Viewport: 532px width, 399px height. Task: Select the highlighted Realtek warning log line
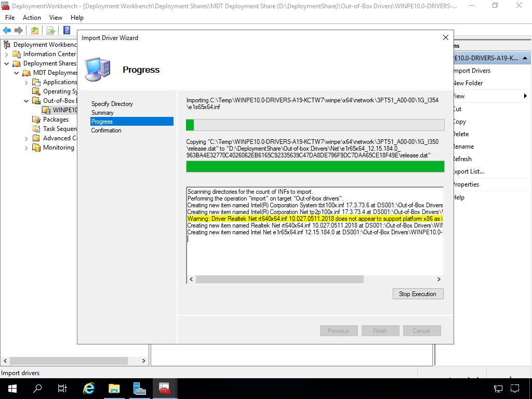(x=315, y=219)
